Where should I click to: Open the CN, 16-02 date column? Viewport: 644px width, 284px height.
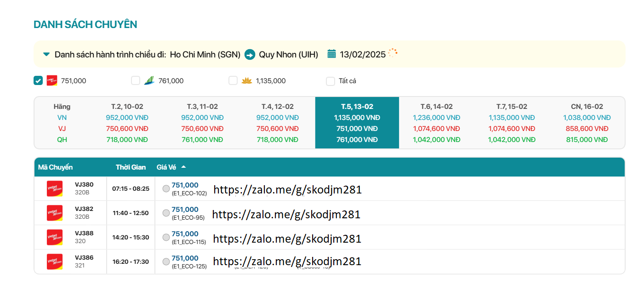point(587,123)
